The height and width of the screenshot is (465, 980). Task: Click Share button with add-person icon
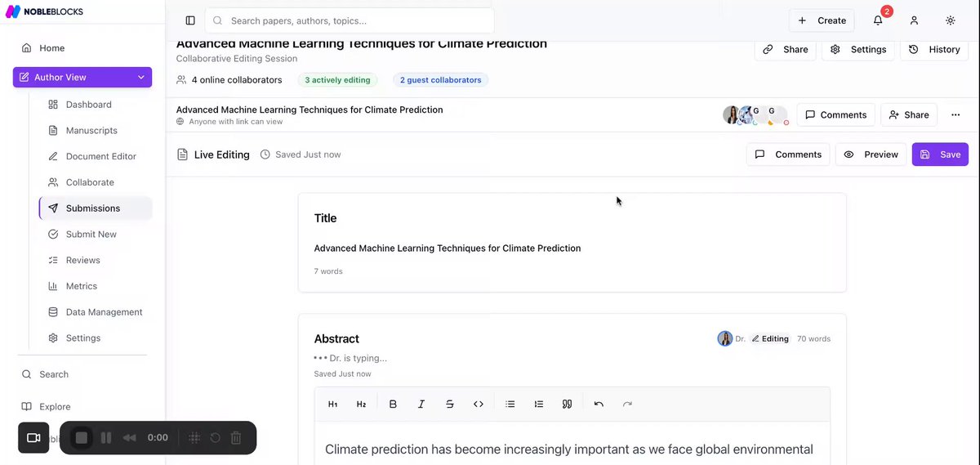909,115
